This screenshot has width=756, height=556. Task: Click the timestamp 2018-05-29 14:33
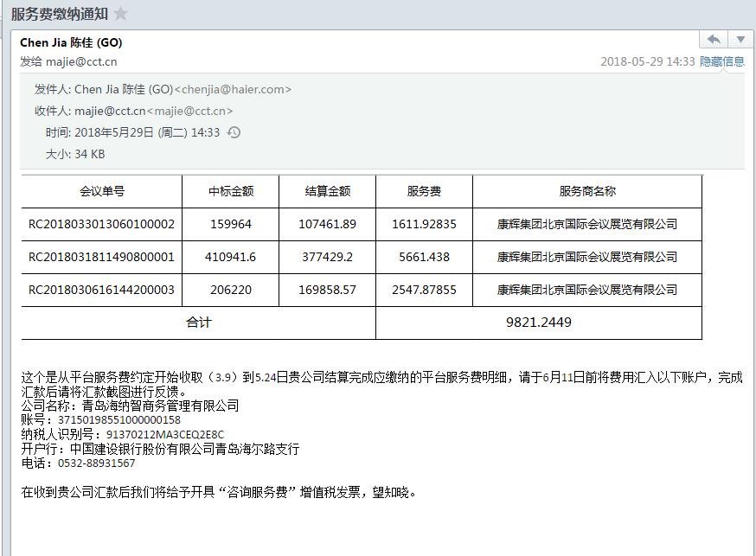pyautogui.click(x=647, y=61)
